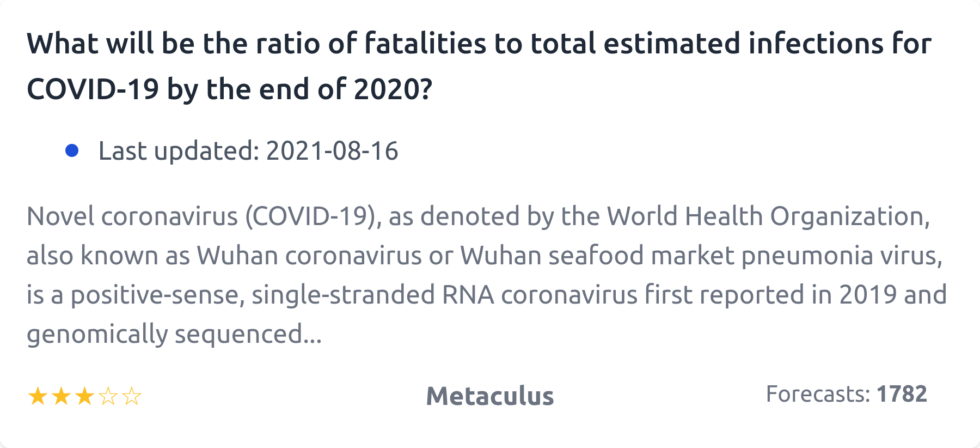The image size is (980, 448).
Task: Click the 1782 forecasts count
Action: click(x=902, y=393)
